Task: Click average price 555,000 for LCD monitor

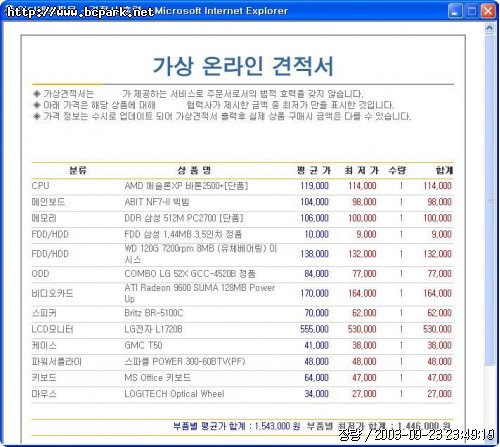Action: pyautogui.click(x=314, y=329)
